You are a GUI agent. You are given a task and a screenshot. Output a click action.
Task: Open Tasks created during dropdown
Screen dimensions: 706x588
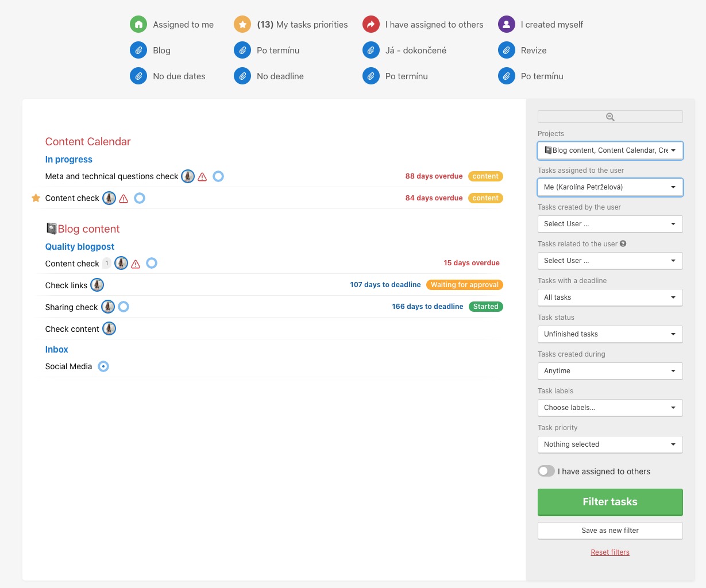[610, 371]
